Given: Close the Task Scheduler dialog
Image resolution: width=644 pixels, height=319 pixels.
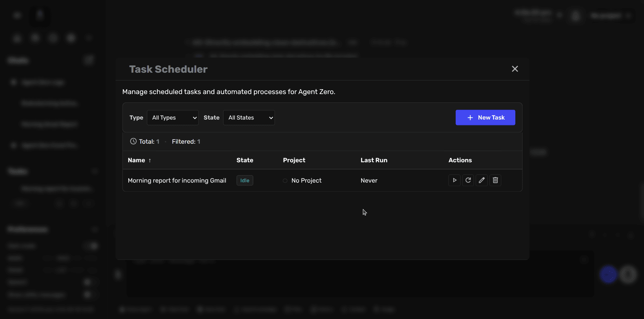Looking at the screenshot, I should [515, 69].
